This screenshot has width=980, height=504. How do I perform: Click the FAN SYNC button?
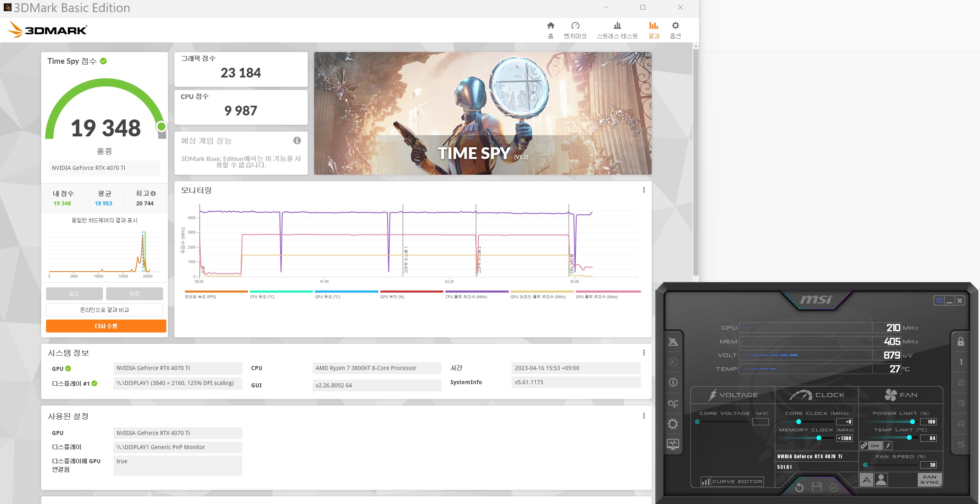pos(930,480)
